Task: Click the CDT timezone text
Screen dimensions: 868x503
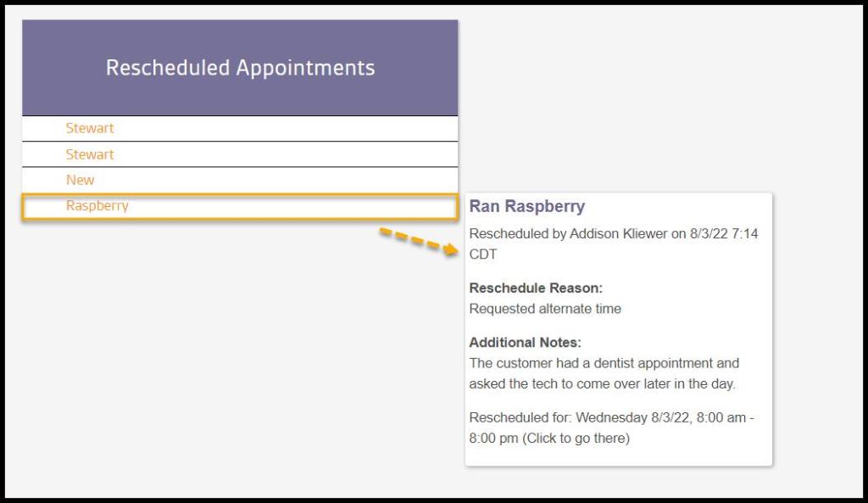Action: point(483,254)
